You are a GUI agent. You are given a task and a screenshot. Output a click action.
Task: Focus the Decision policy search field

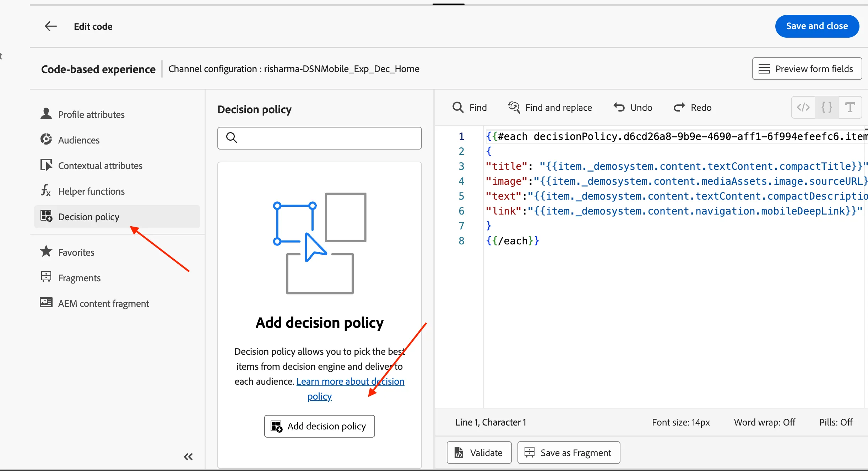tap(319, 138)
